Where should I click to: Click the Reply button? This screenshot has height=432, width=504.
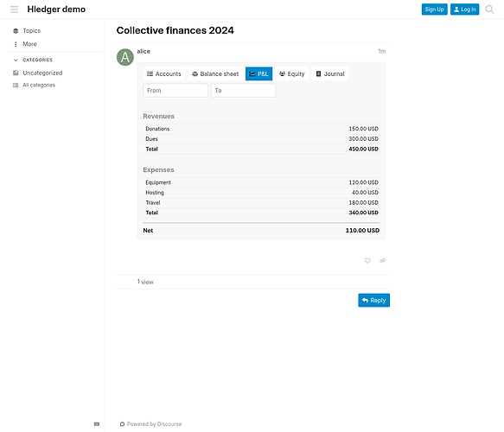click(373, 301)
